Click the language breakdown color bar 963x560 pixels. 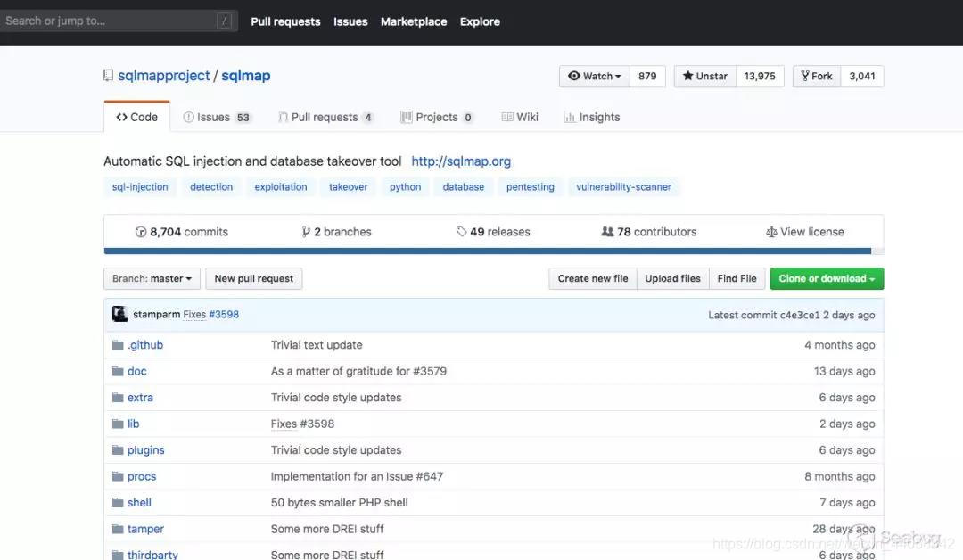[494, 251]
